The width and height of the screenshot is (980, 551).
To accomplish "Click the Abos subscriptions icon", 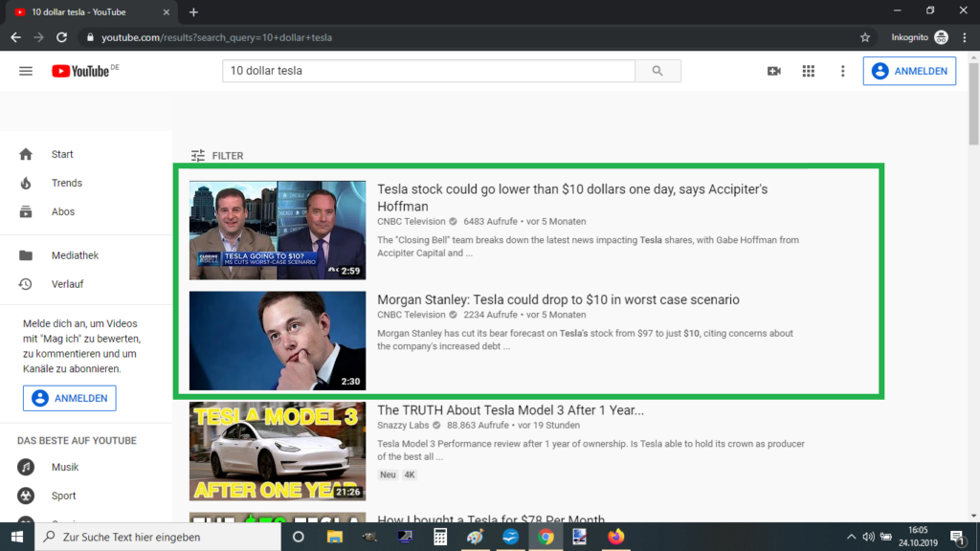I will (x=26, y=211).
